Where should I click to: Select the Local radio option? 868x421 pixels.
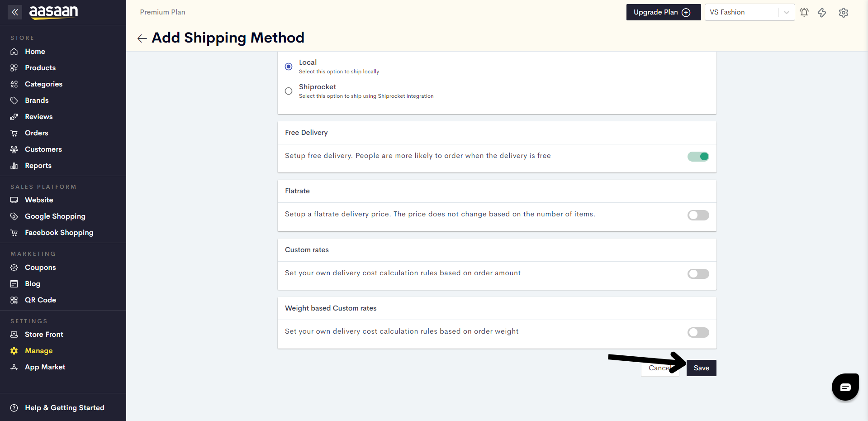click(289, 67)
